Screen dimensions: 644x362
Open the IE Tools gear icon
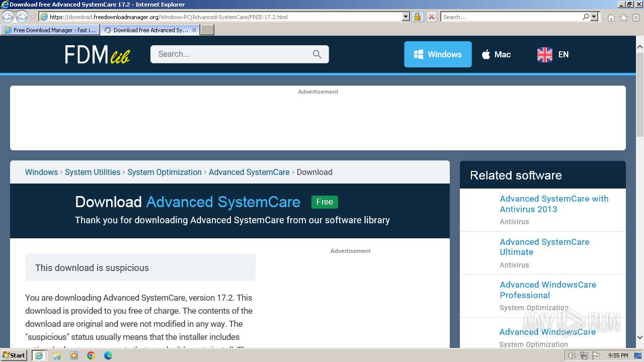636,18
